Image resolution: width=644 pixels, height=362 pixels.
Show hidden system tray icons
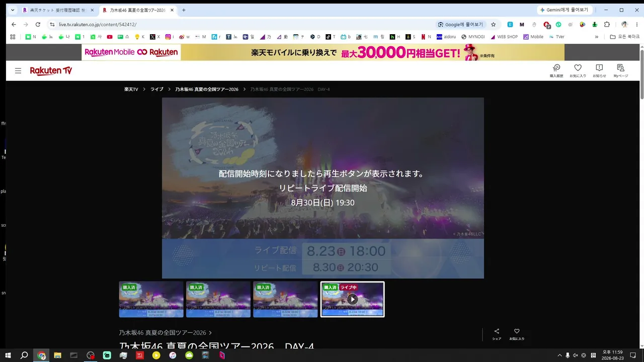point(559,355)
